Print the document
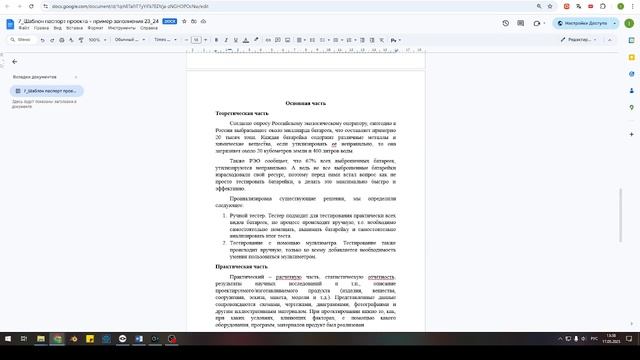Screen dimensions: 640x360 [62, 40]
